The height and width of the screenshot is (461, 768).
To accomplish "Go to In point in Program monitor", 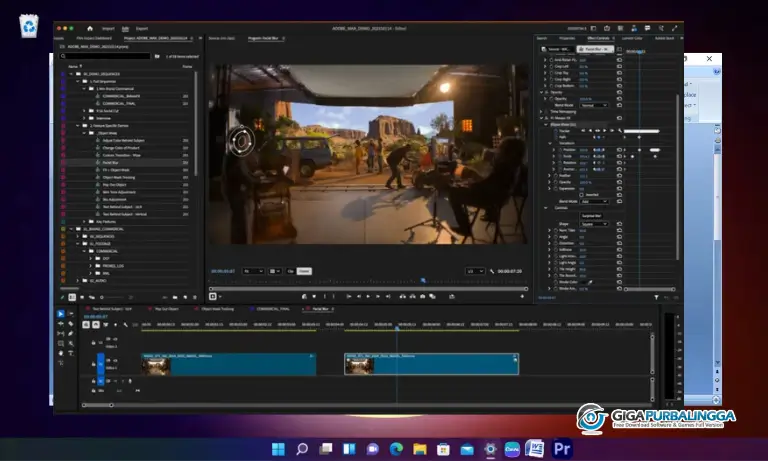I will (x=349, y=296).
